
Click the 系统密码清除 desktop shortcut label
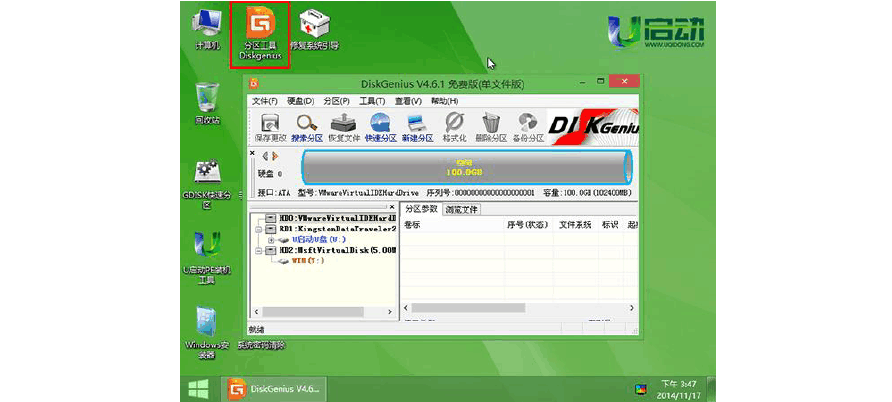(x=261, y=345)
